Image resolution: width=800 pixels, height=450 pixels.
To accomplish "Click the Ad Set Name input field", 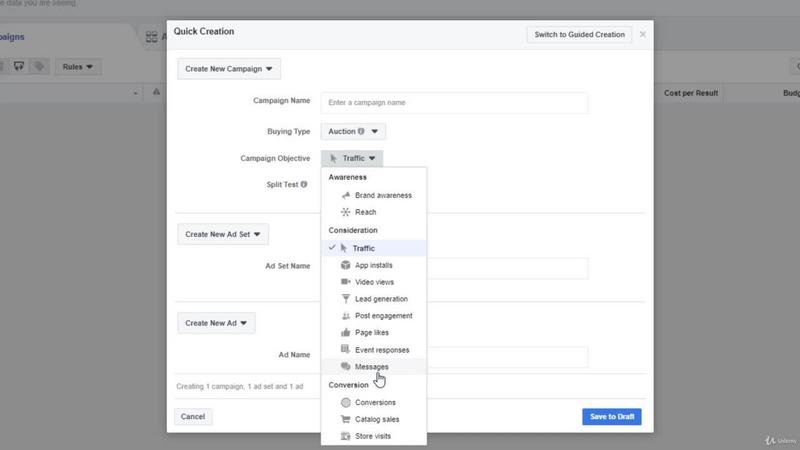I will (507, 268).
